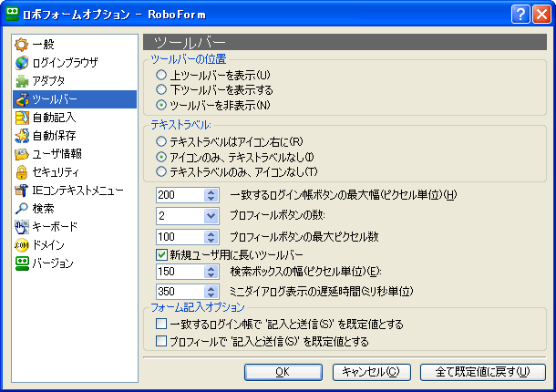Choose テキストラベルはアイコン右に(R)
The width and height of the screenshot is (556, 392).
tap(161, 141)
